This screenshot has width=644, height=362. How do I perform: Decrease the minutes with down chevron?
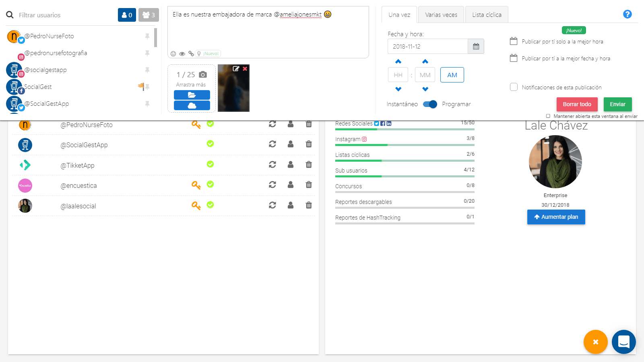click(425, 89)
